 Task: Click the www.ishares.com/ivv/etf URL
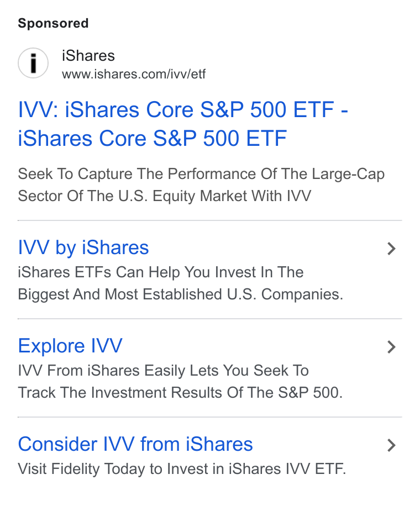click(134, 74)
